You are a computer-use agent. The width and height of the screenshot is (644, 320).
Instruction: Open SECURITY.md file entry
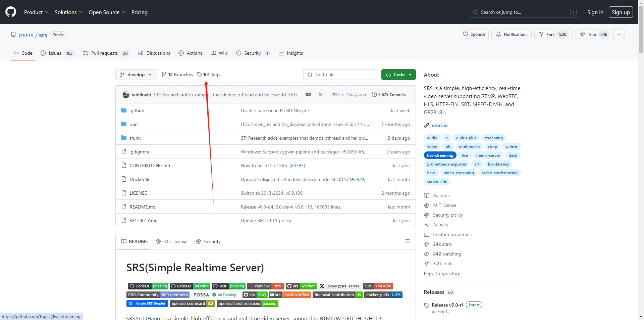[x=144, y=221]
